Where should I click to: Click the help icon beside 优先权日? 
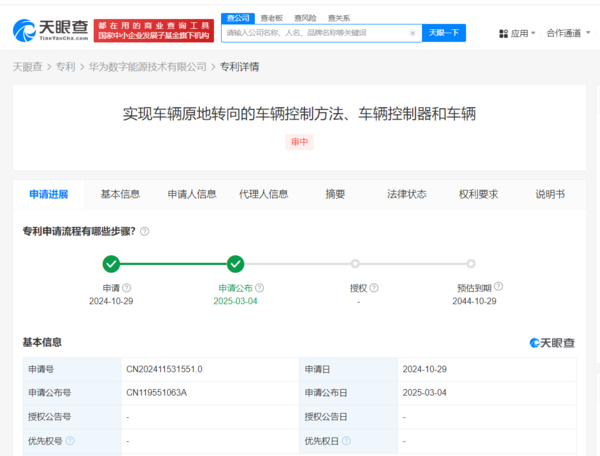pos(346,440)
